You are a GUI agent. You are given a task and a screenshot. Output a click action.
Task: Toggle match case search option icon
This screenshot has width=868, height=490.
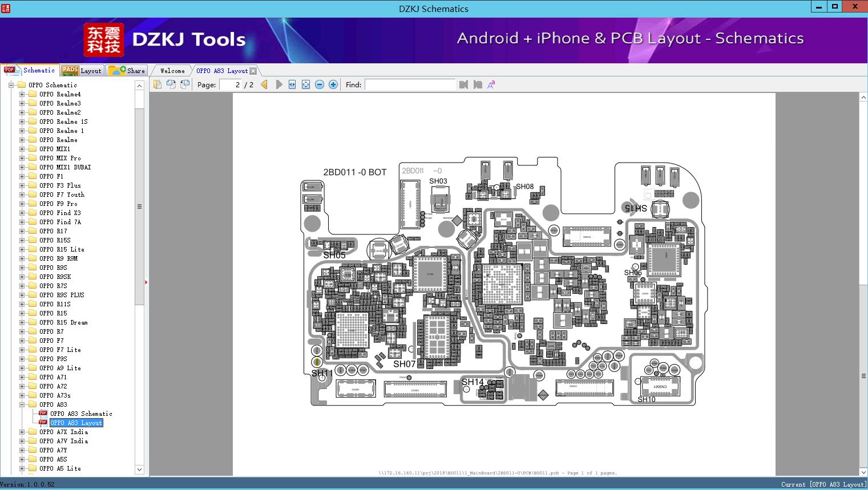491,84
